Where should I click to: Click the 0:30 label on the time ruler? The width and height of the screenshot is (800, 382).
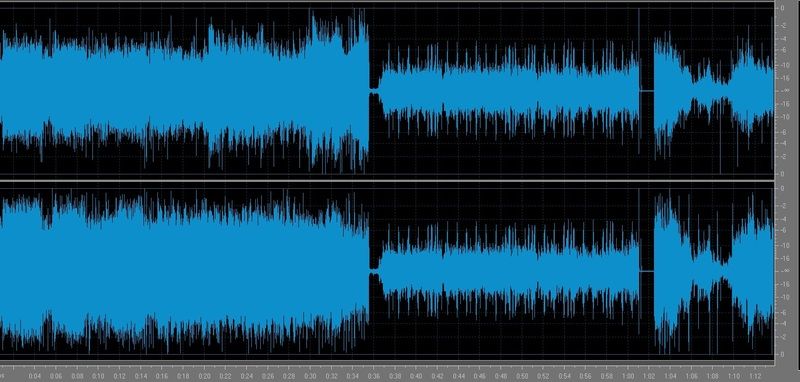coord(310,376)
